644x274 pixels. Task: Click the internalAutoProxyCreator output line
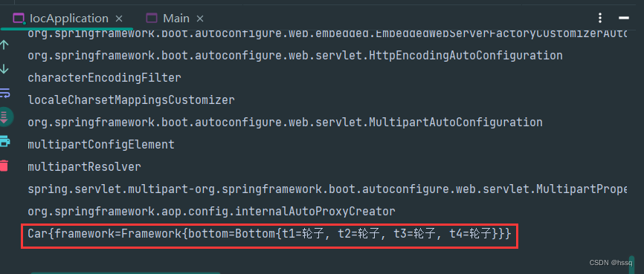point(211,212)
